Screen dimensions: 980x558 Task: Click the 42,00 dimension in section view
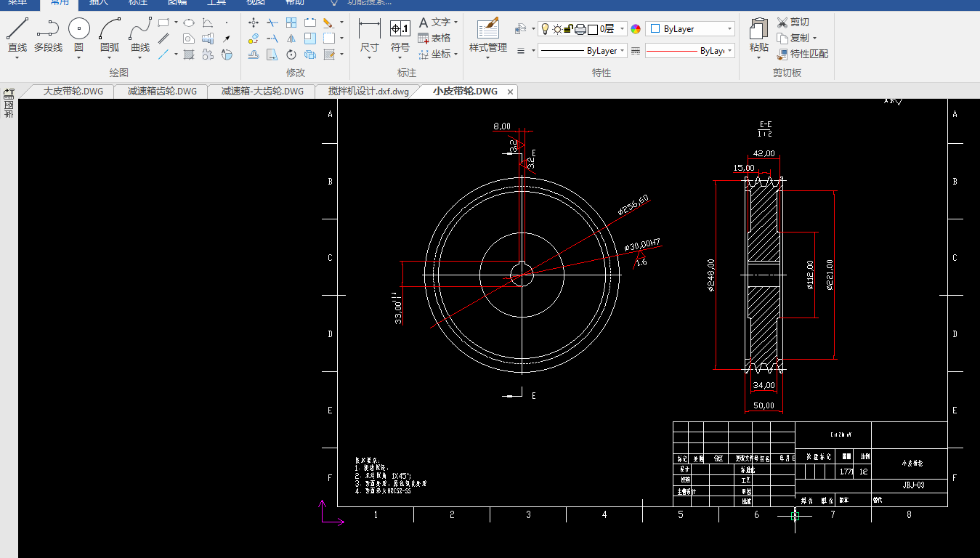pos(764,153)
